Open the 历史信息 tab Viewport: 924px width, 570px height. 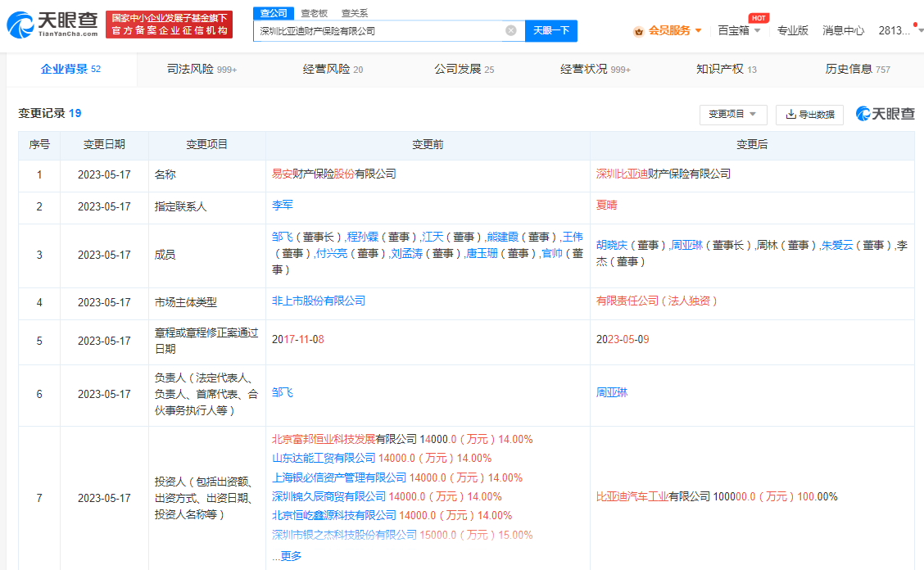[858, 69]
